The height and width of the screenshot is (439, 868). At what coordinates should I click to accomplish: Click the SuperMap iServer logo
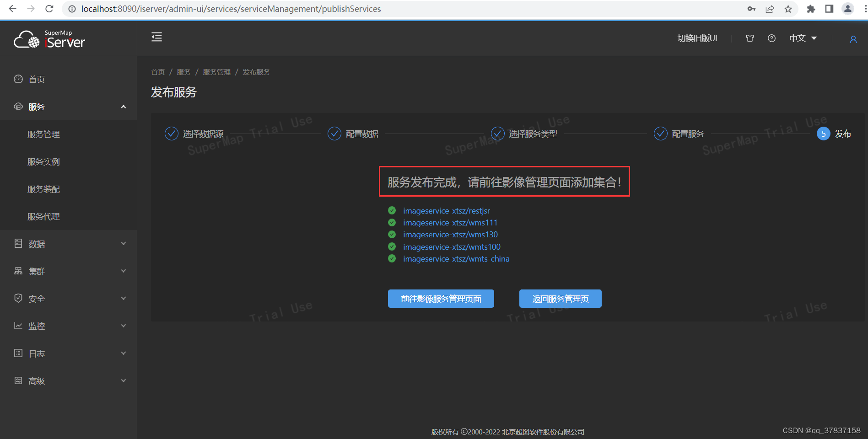point(49,39)
